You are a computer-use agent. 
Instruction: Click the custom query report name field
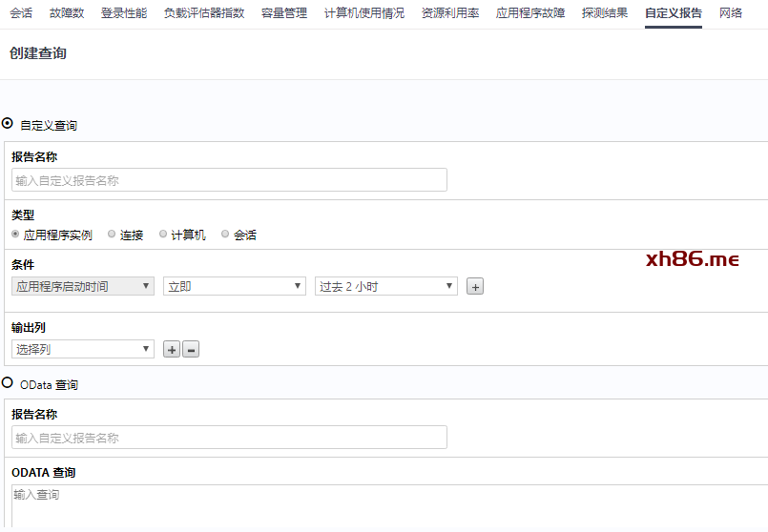click(229, 180)
